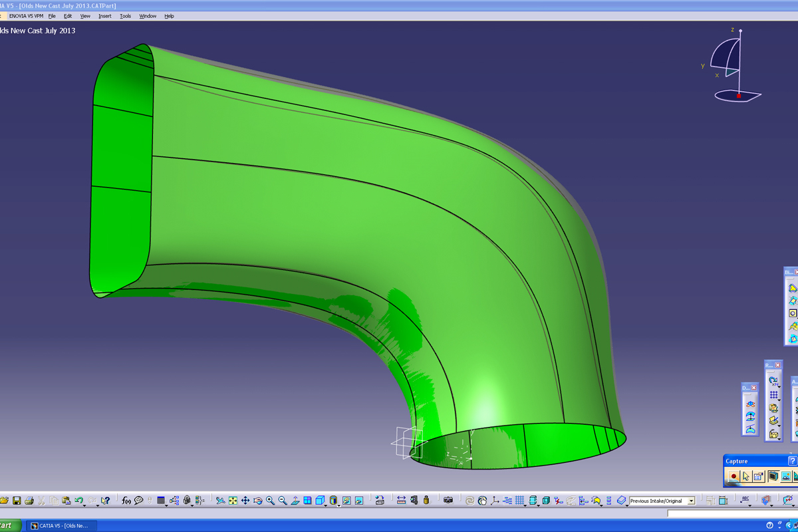The width and height of the screenshot is (798, 532).
Task: Click the circle-in-square icon in Bi toolbar
Action: (x=793, y=313)
